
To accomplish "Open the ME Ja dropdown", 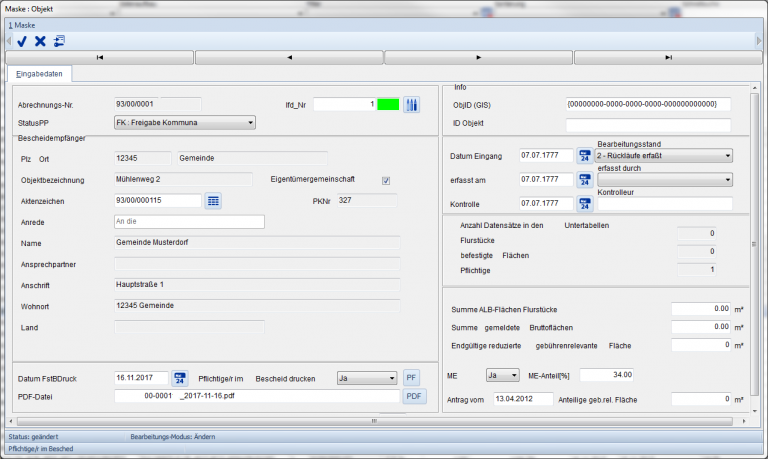I will [503, 375].
